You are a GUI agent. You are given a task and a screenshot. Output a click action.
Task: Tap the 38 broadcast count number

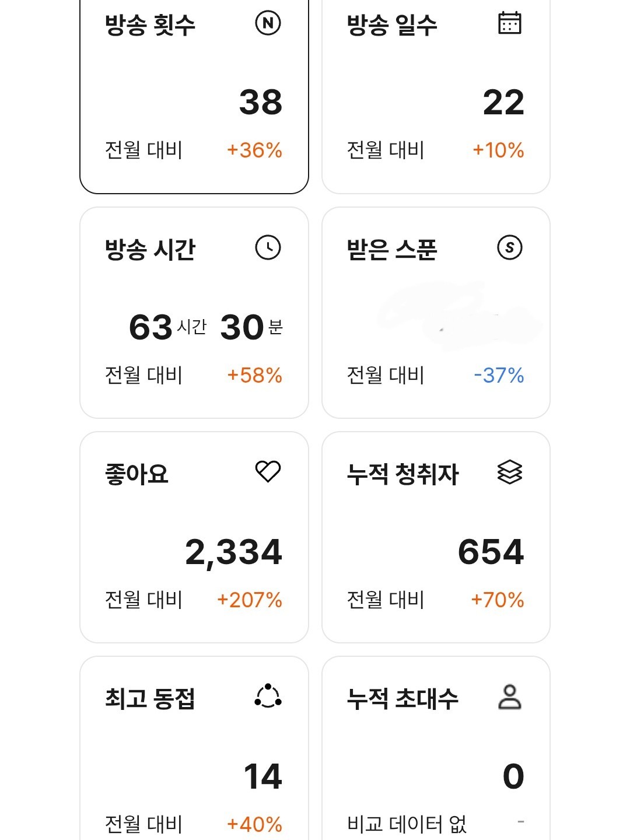[261, 103]
